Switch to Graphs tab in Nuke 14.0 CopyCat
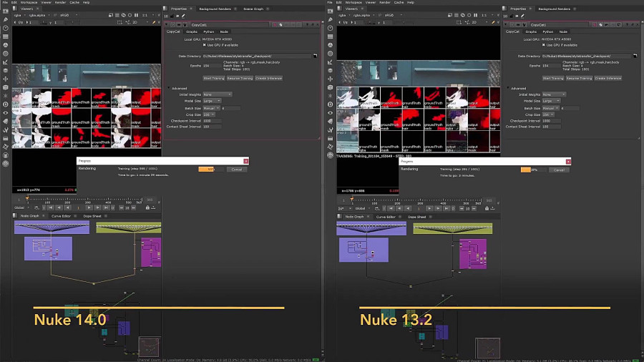 tap(191, 31)
